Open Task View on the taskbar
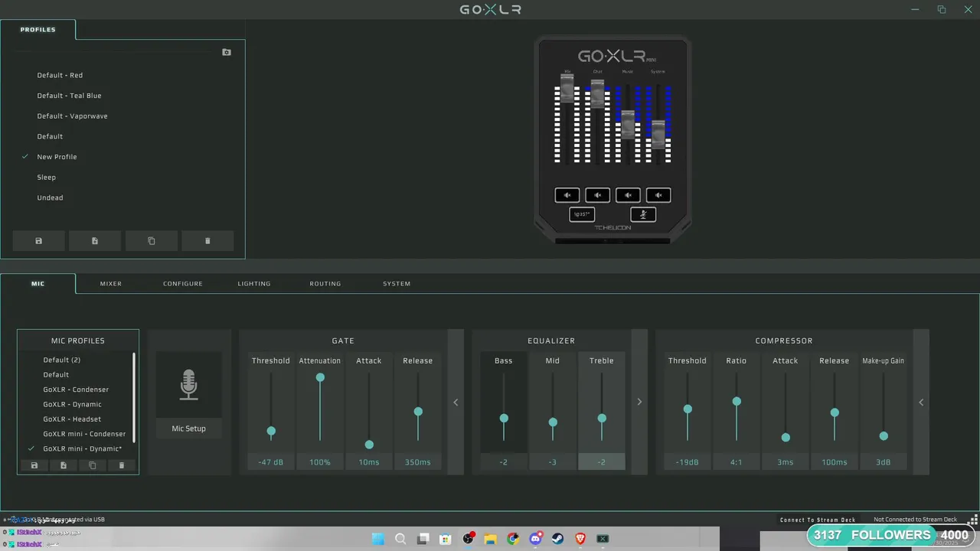980x551 pixels. click(423, 539)
